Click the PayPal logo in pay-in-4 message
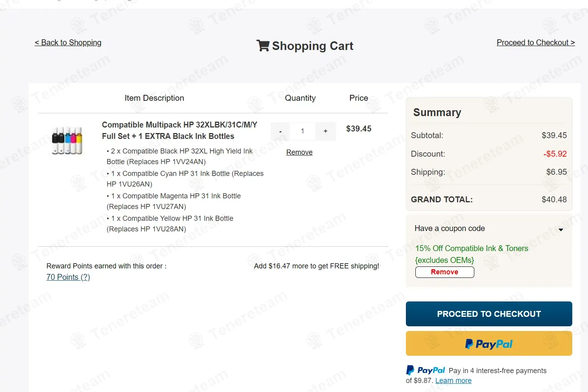The image size is (588, 392). point(426,370)
